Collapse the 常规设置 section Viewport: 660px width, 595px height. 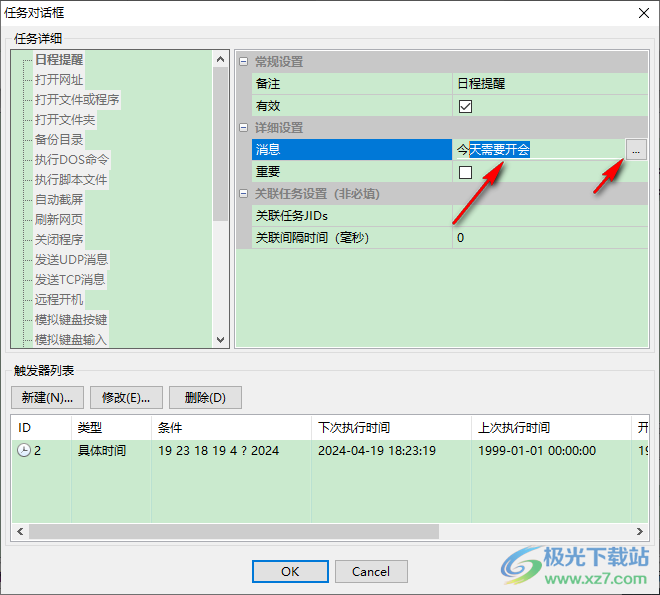click(x=243, y=62)
